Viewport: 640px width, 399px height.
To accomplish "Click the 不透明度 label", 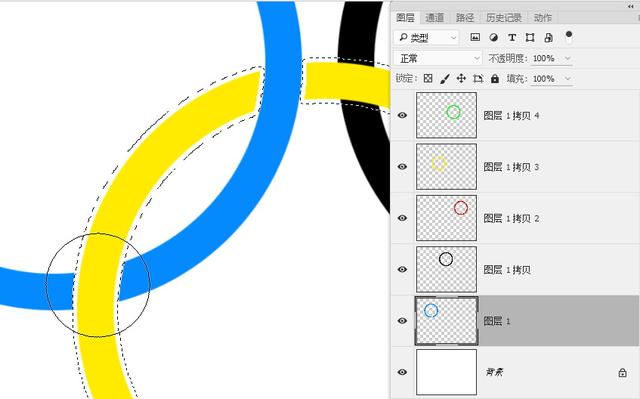I will (508, 58).
